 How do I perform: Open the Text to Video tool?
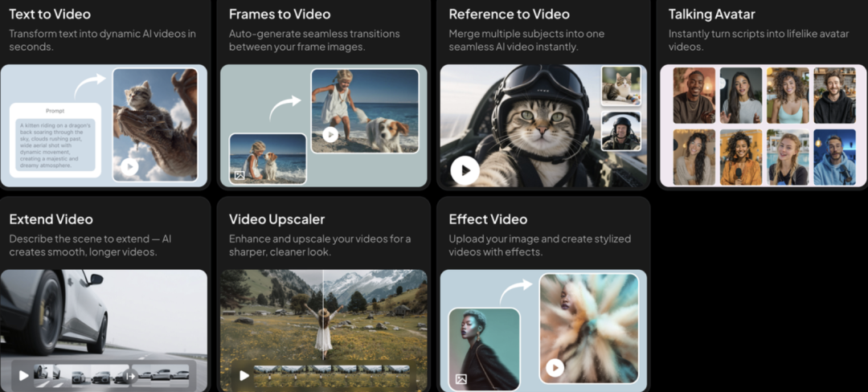tap(50, 14)
